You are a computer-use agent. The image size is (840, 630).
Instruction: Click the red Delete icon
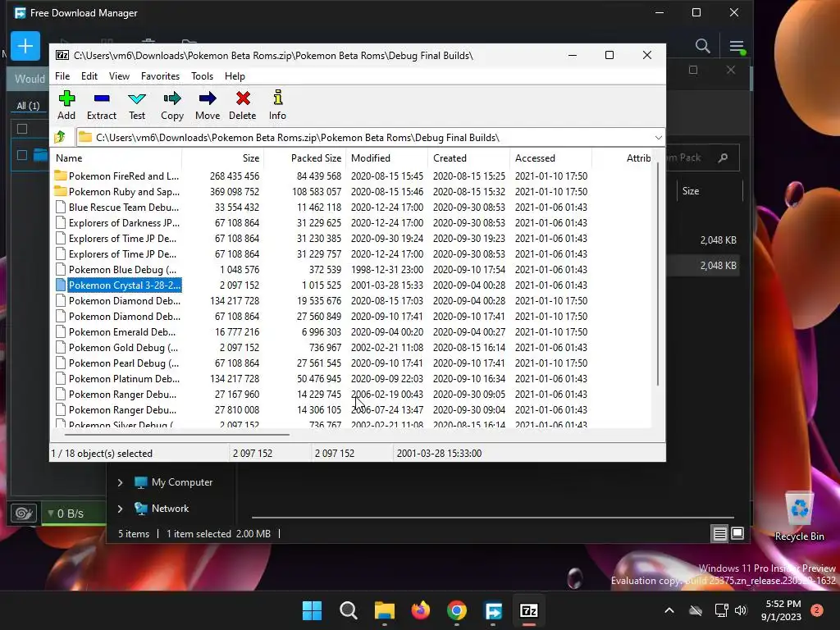pyautogui.click(x=243, y=105)
